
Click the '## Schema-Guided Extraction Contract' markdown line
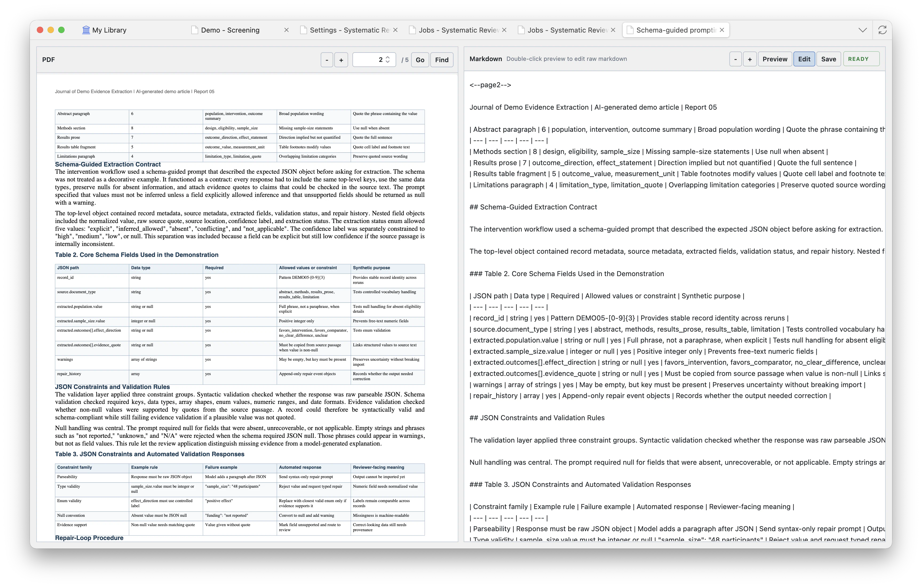click(533, 207)
